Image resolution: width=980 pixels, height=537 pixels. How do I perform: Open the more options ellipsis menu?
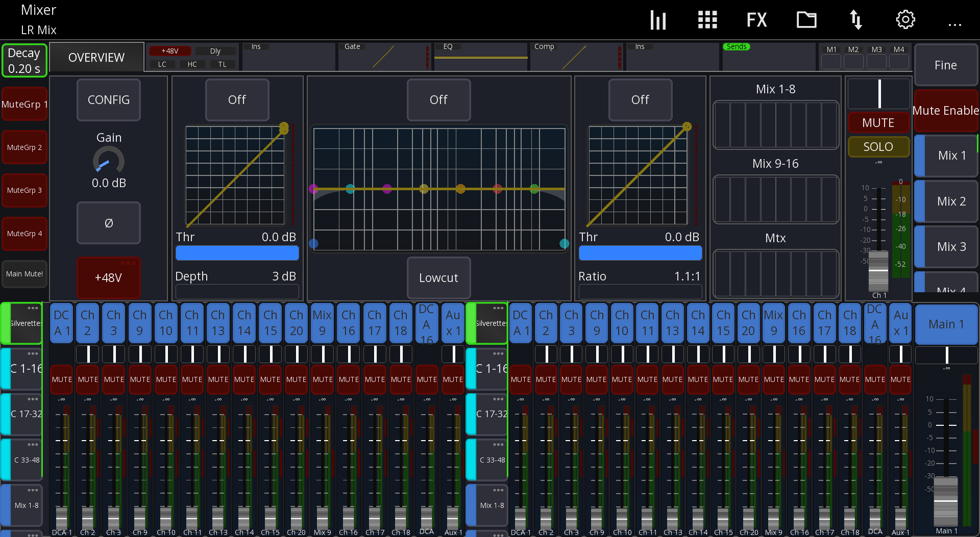[954, 24]
